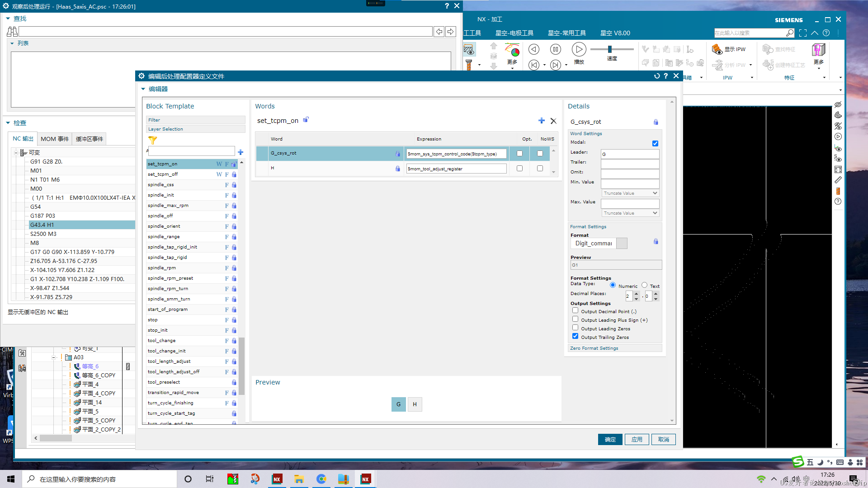
Task: Expand Layer Selection section
Action: 196,129
